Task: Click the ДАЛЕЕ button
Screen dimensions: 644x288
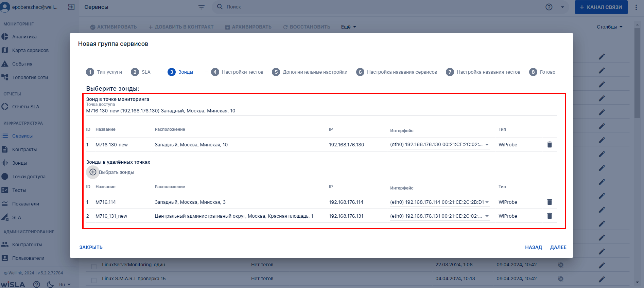Action: 558,247
